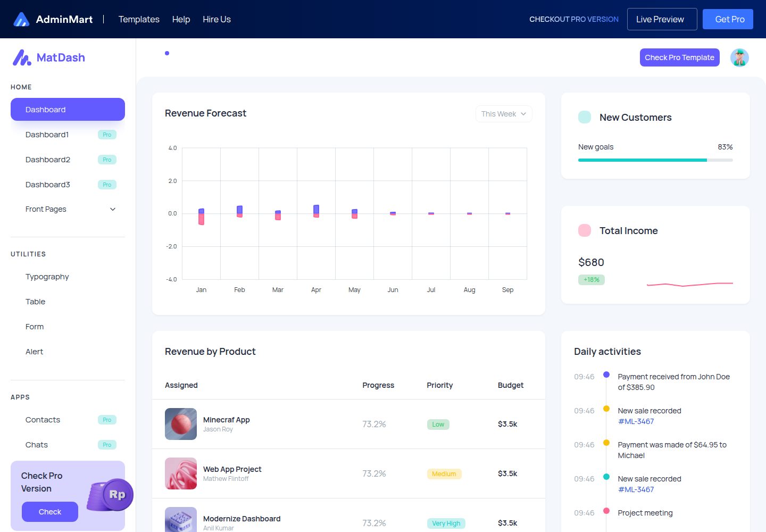This screenshot has height=532, width=766.
Task: Open the user profile avatar
Action: [x=739, y=57]
